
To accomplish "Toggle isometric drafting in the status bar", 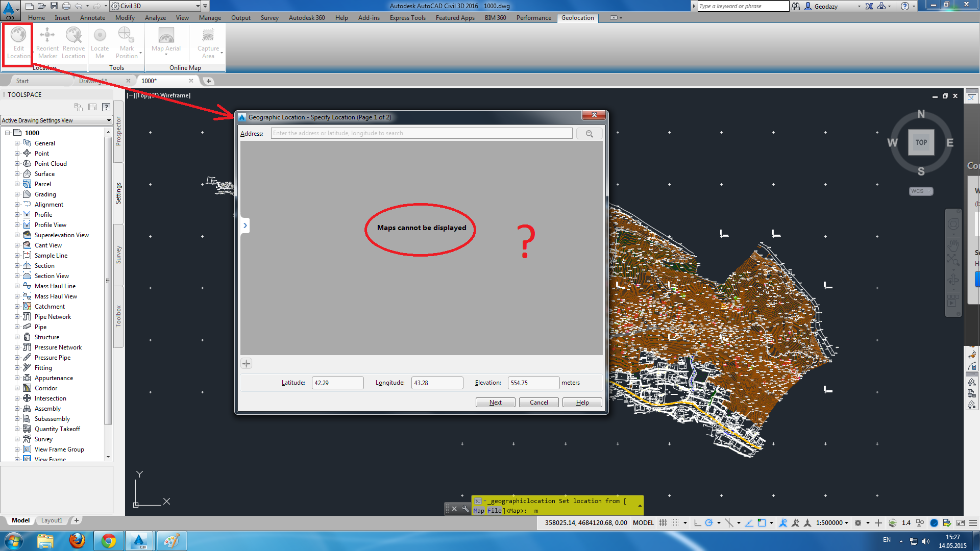I will click(729, 523).
